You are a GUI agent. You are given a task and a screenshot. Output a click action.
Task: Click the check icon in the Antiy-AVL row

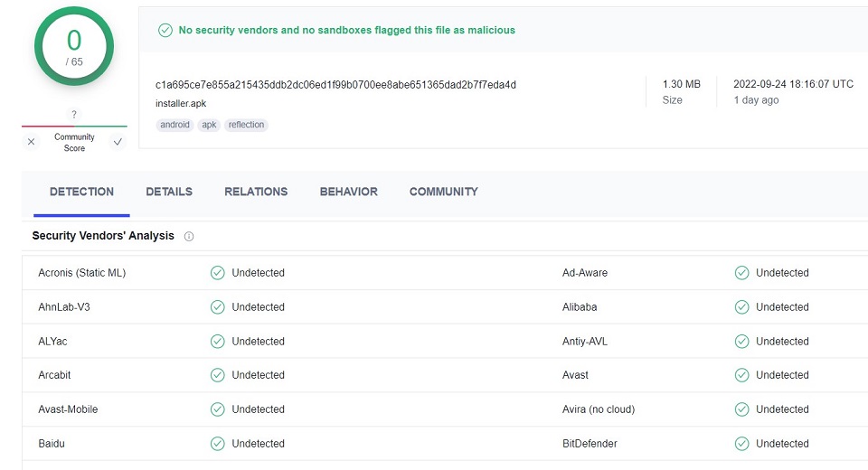pyautogui.click(x=741, y=342)
